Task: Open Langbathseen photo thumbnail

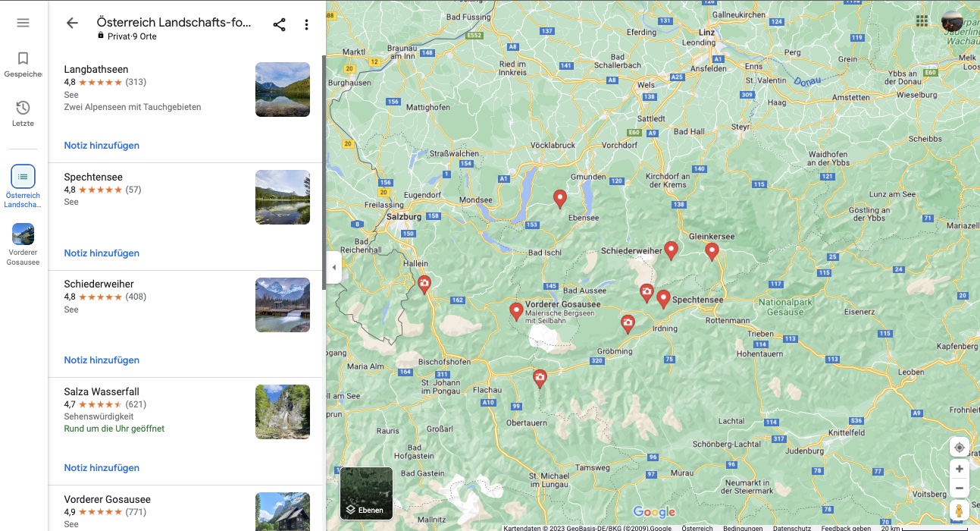Action: pyautogui.click(x=283, y=90)
